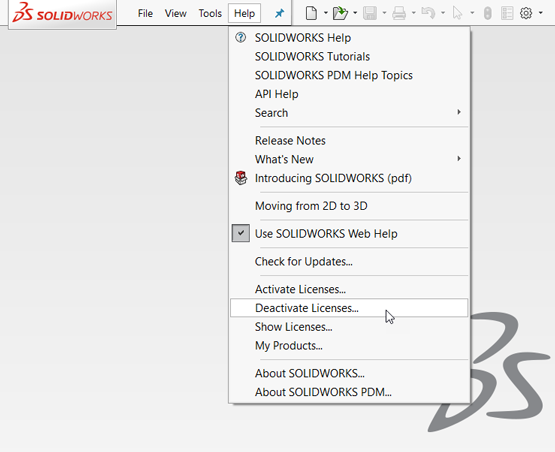The image size is (555, 452).
Task: Create a new document with New icon
Action: [311, 13]
